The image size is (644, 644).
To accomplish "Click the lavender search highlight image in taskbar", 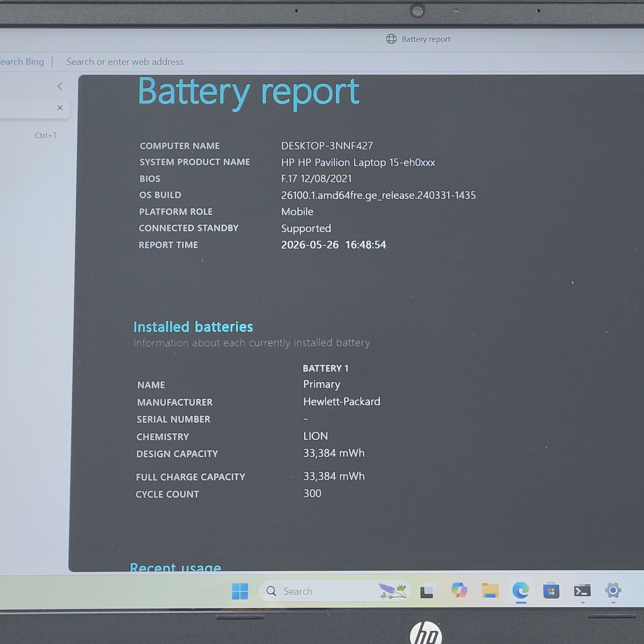I will pyautogui.click(x=393, y=591).
